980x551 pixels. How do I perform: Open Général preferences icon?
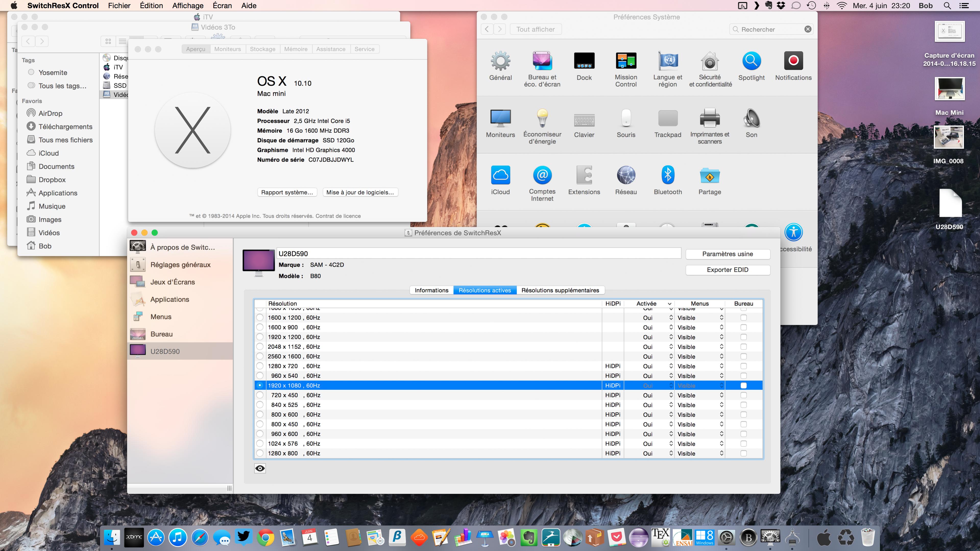(500, 65)
